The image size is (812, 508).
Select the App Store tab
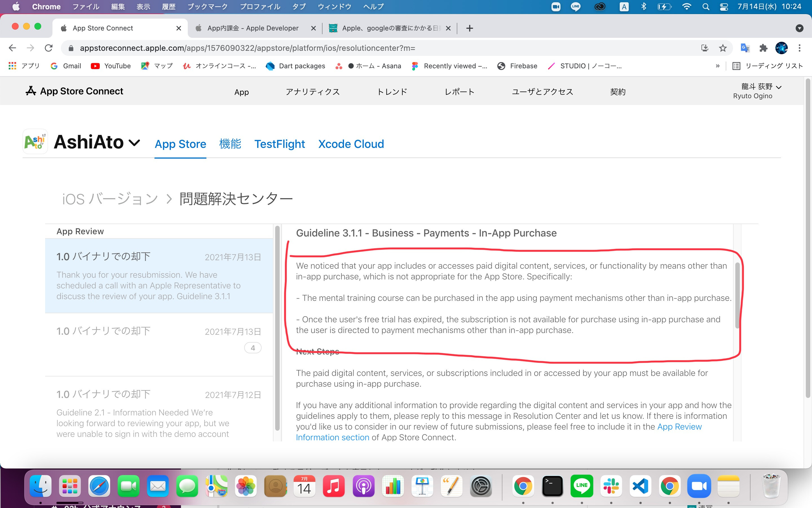[x=180, y=144]
